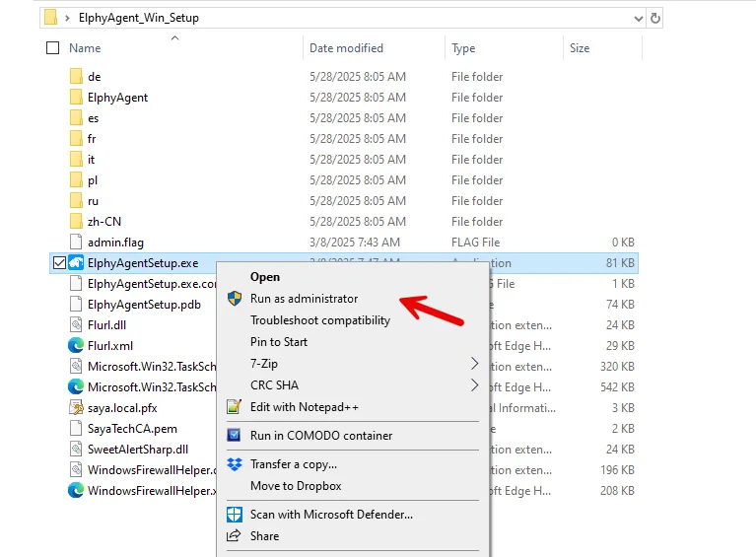Click the Share icon in context menu

pos(234,535)
